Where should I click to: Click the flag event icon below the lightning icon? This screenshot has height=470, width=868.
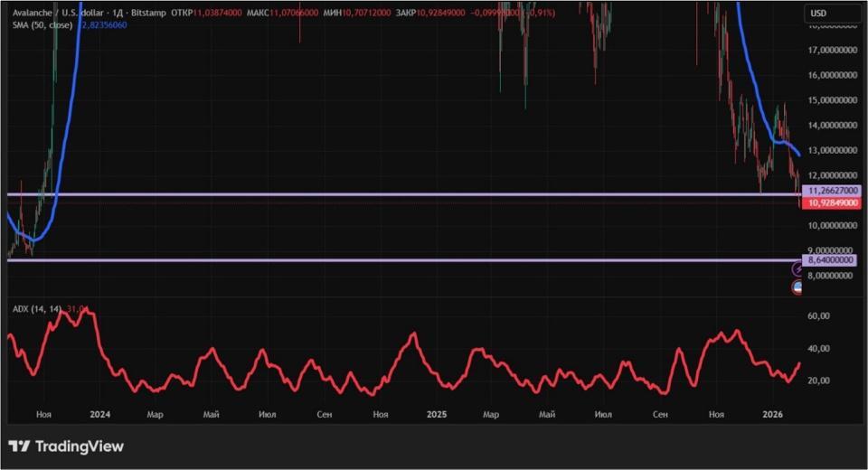[798, 287]
